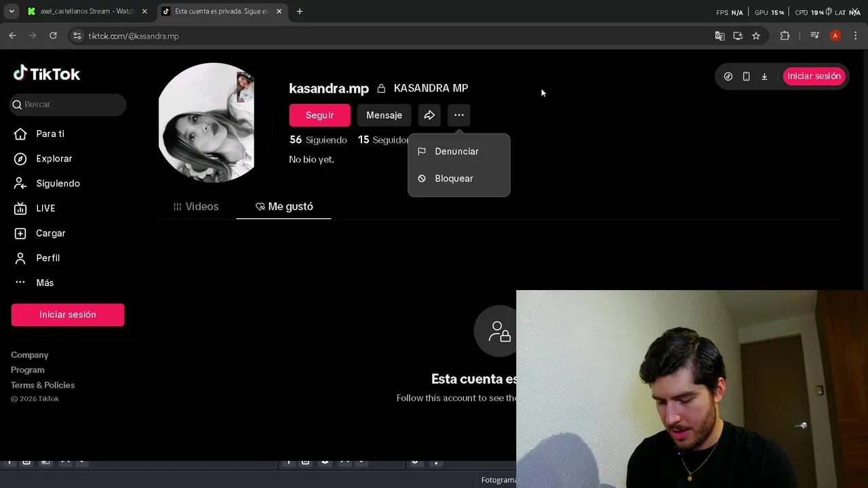The width and height of the screenshot is (868, 488).
Task: Expand Terms & Policies footer section
Action: click(x=43, y=385)
